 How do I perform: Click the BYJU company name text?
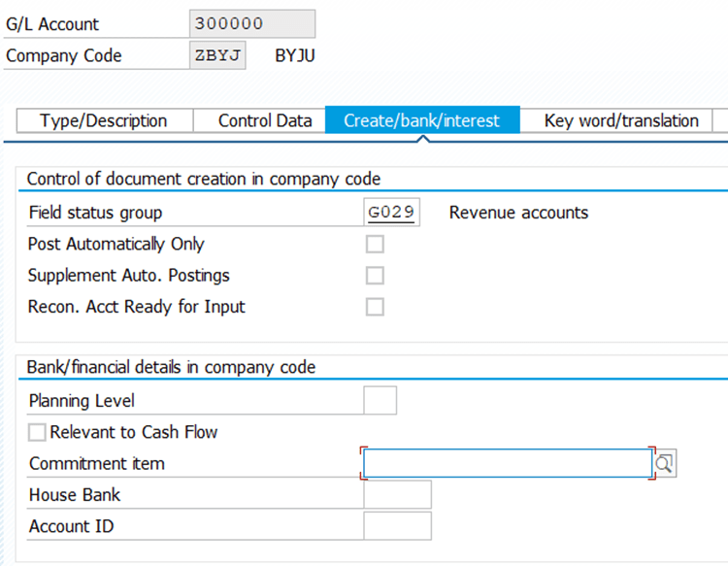point(295,55)
